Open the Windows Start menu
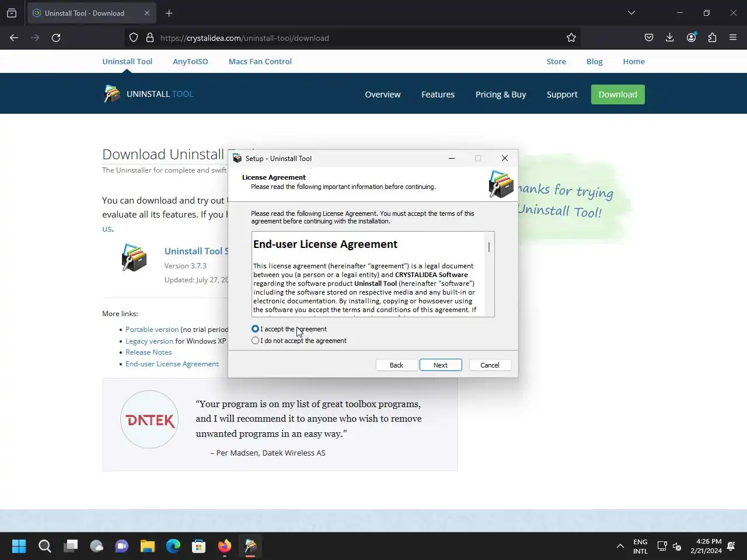747x560 pixels. pos(19,546)
